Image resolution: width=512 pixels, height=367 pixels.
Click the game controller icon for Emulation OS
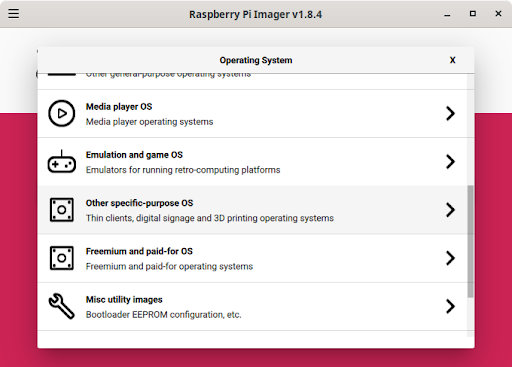[61, 162]
